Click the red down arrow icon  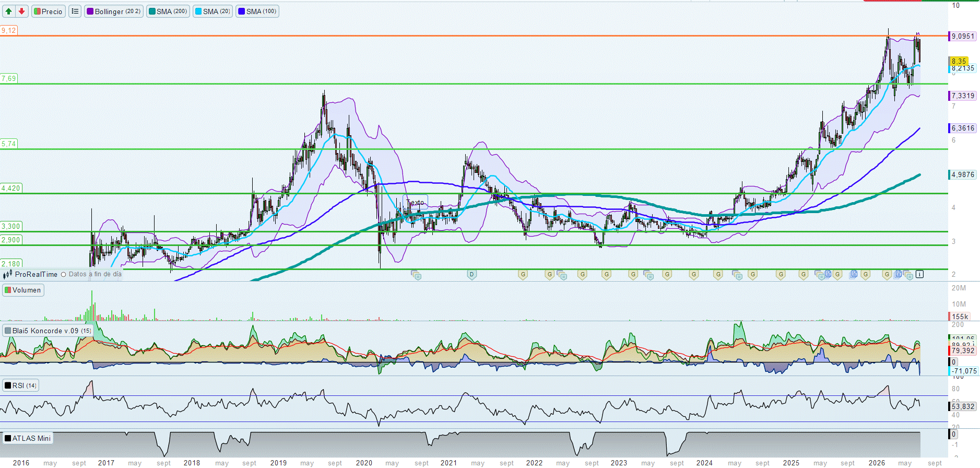pos(21,11)
